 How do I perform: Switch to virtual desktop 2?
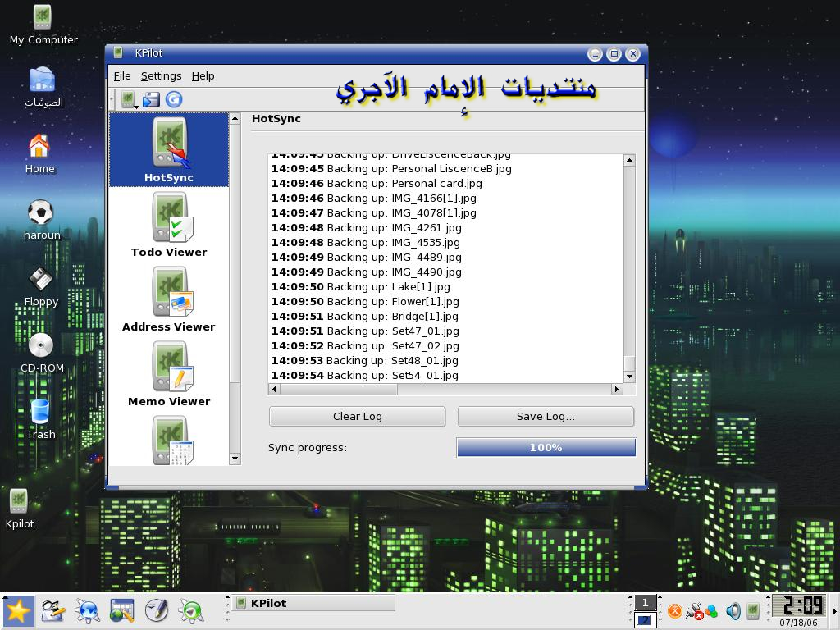(x=645, y=620)
